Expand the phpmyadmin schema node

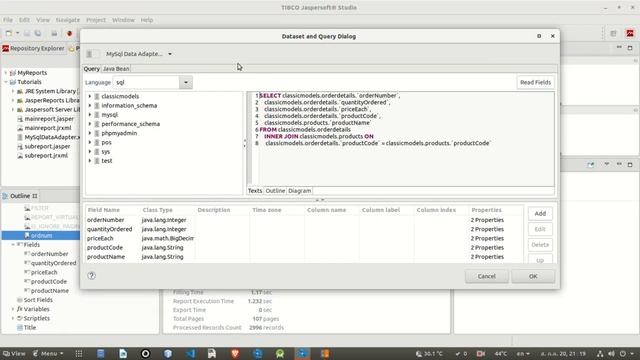tap(90, 133)
